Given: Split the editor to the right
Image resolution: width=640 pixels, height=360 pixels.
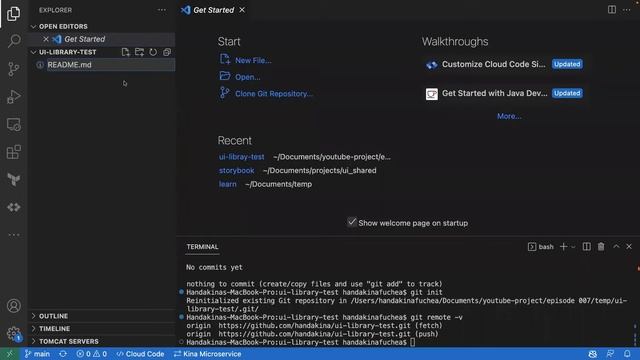Looking at the screenshot, I should click(611, 9).
